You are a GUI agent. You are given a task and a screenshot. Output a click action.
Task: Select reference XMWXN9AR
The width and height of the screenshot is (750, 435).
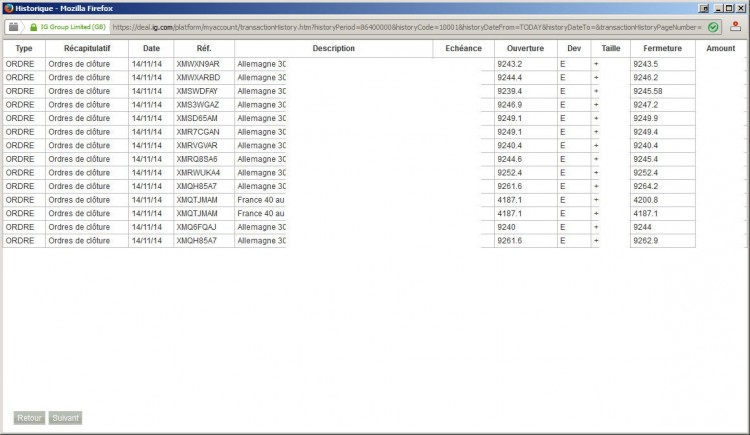point(198,64)
